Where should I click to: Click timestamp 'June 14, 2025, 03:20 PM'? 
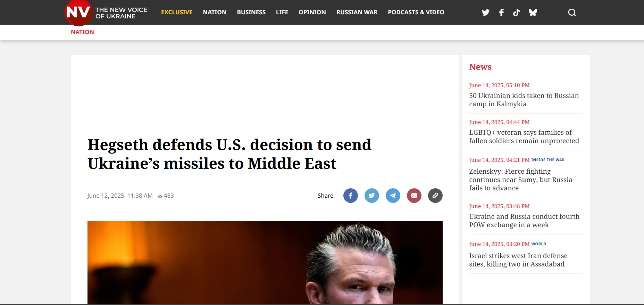tap(499, 244)
